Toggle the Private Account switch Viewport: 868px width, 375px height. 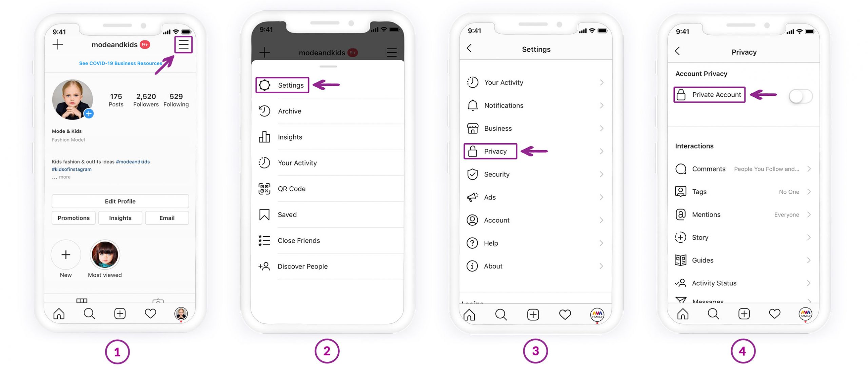tap(801, 94)
